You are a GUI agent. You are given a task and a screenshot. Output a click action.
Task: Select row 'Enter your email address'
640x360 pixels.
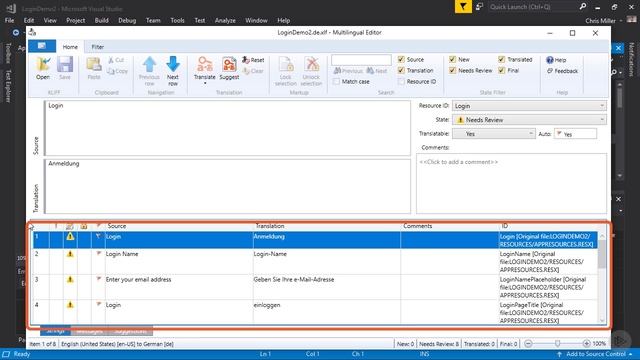tap(315, 287)
